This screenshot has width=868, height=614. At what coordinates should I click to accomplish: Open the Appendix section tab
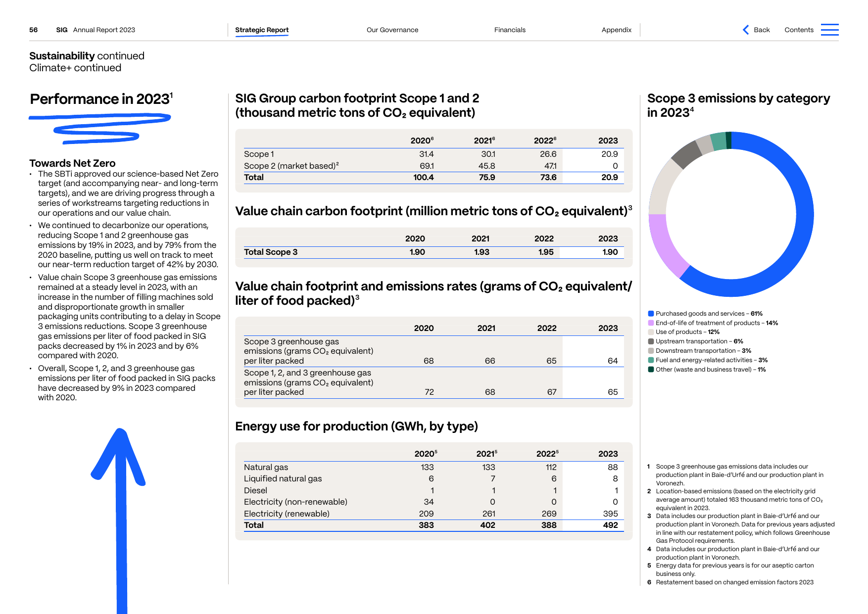coord(617,30)
